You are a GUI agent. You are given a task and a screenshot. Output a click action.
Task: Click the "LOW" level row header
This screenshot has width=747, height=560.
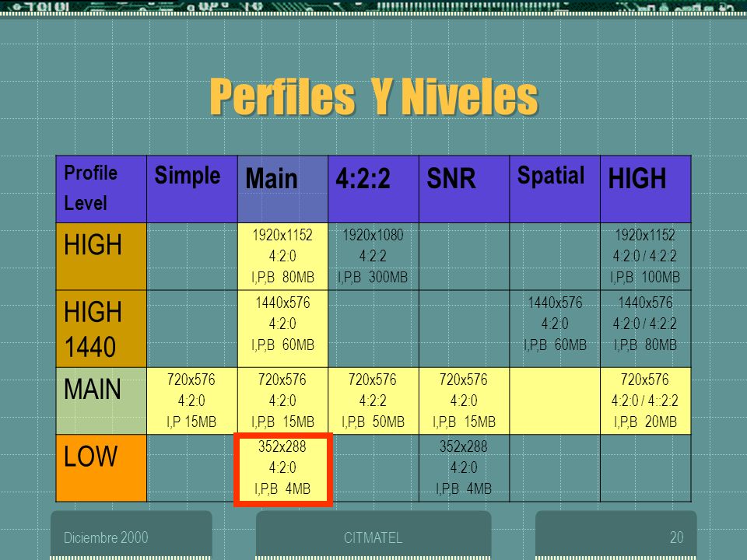click(101, 468)
